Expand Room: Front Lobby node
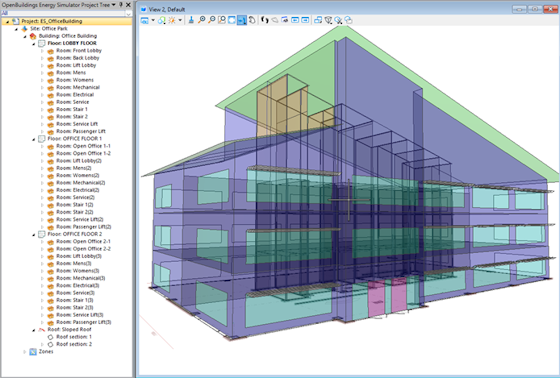The height and width of the screenshot is (378, 560). click(42, 51)
